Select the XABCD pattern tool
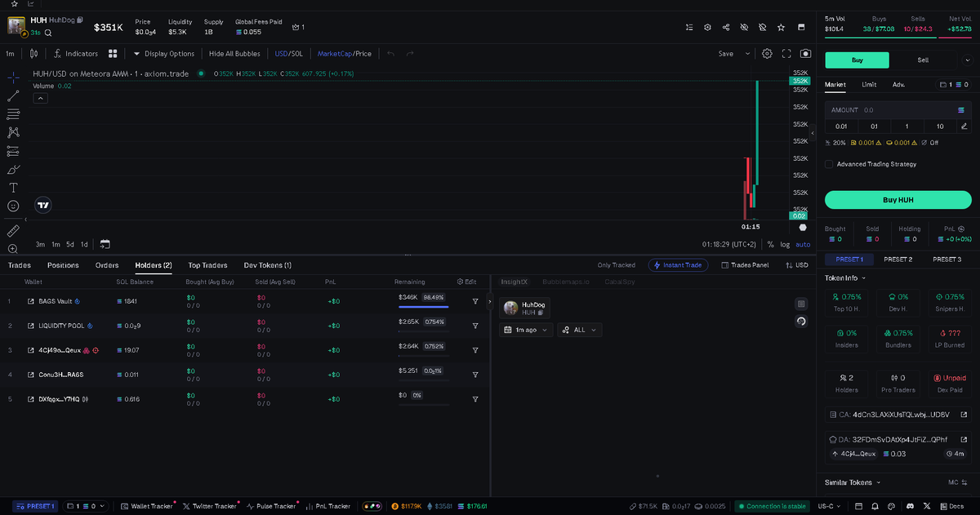This screenshot has height=515, width=980. point(13,132)
